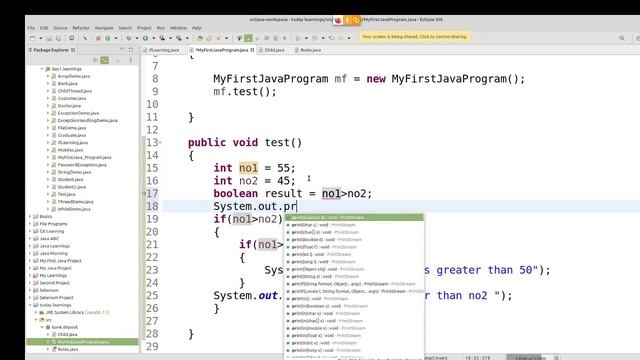Open the Navigate menu

[104, 28]
